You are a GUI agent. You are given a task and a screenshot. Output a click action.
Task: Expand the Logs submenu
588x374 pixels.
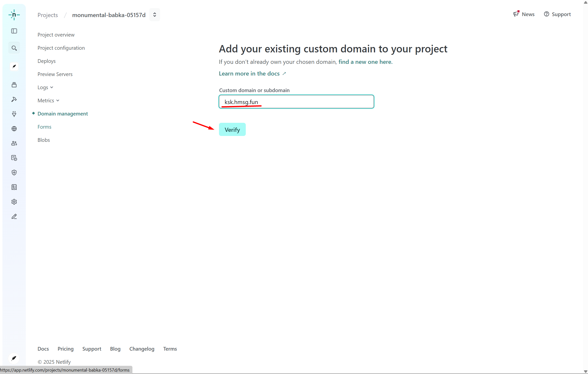click(x=45, y=87)
